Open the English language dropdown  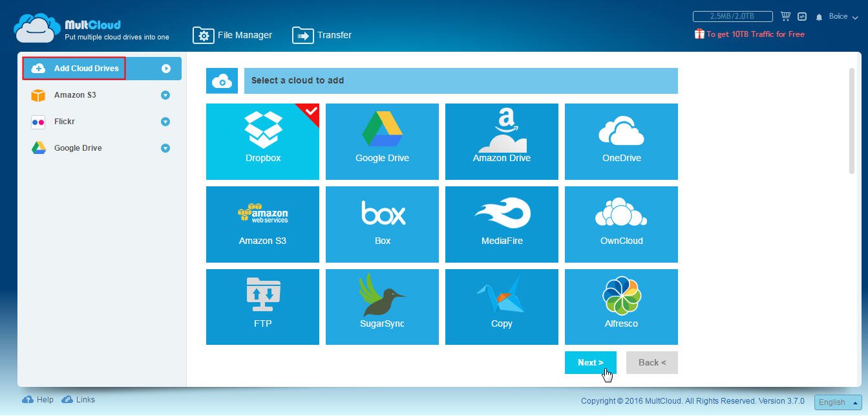(838, 402)
